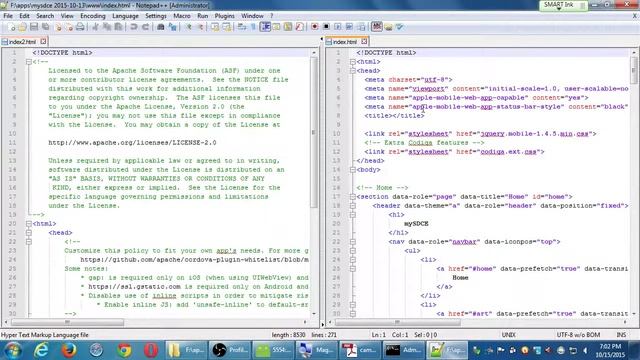Launch Google Chrome from the taskbar
This screenshot has width=640, height=360.
pyautogui.click(x=124, y=350)
